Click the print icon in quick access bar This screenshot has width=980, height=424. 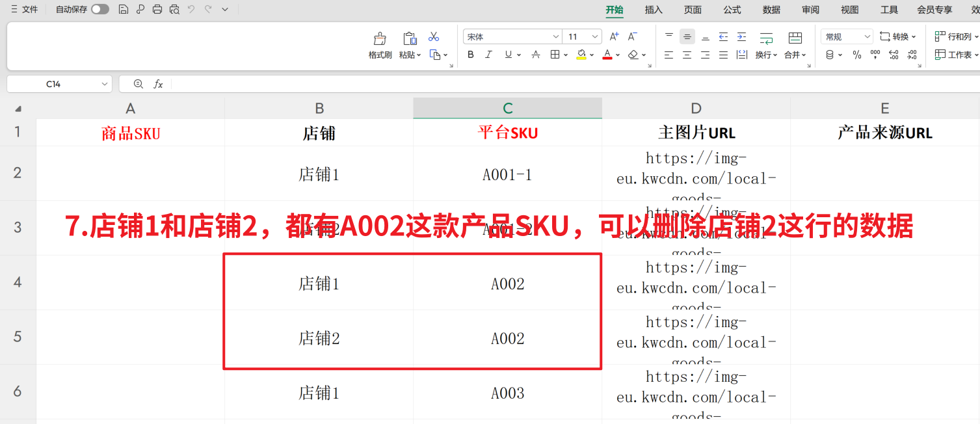pos(157,10)
